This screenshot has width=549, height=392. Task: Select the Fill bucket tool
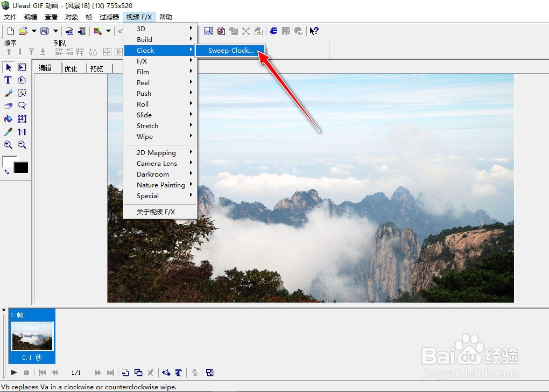tap(8, 119)
